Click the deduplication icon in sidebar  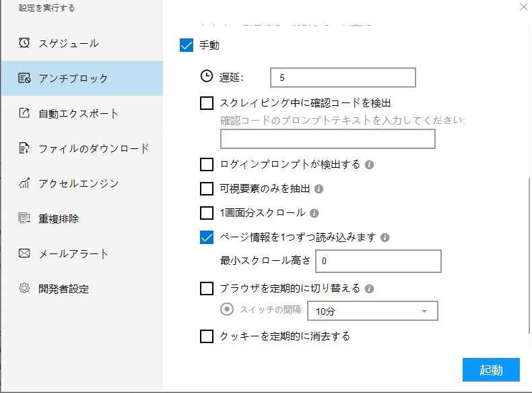point(24,218)
